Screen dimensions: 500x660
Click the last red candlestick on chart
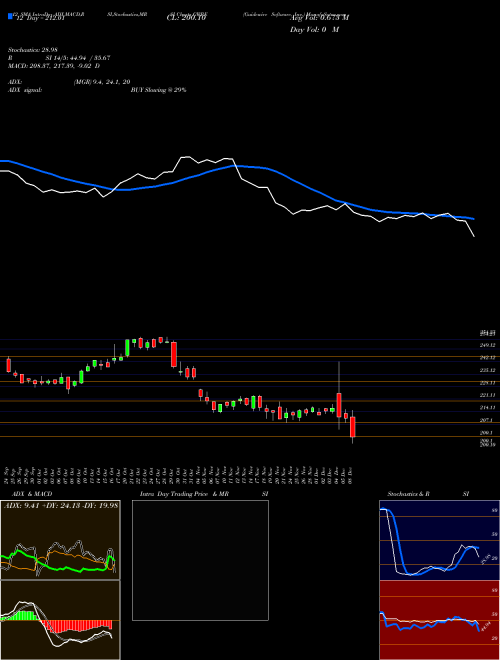[x=353, y=427]
